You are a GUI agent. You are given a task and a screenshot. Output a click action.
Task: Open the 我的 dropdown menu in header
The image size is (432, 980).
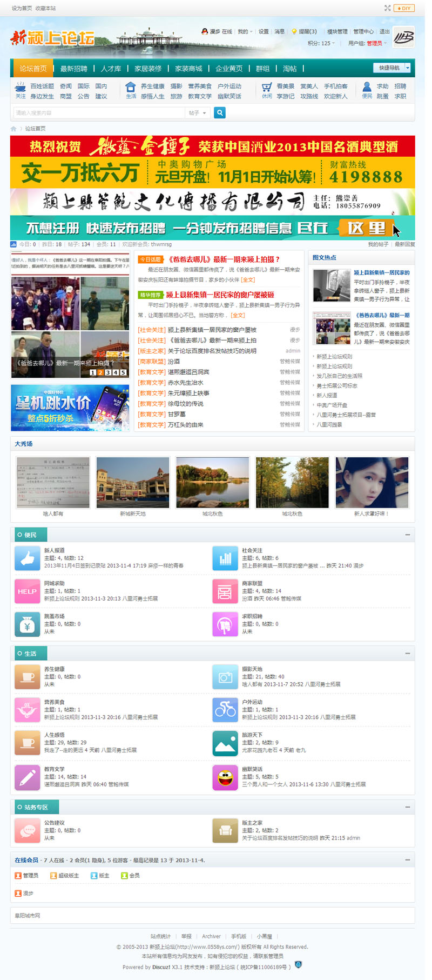[245, 31]
